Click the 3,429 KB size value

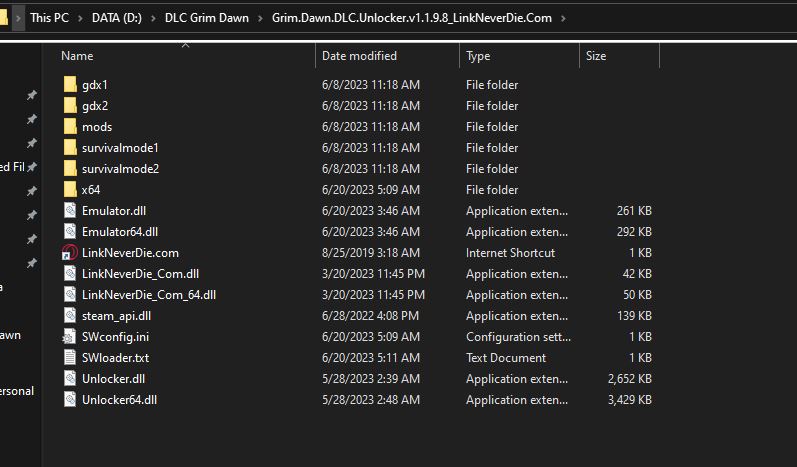click(x=629, y=399)
